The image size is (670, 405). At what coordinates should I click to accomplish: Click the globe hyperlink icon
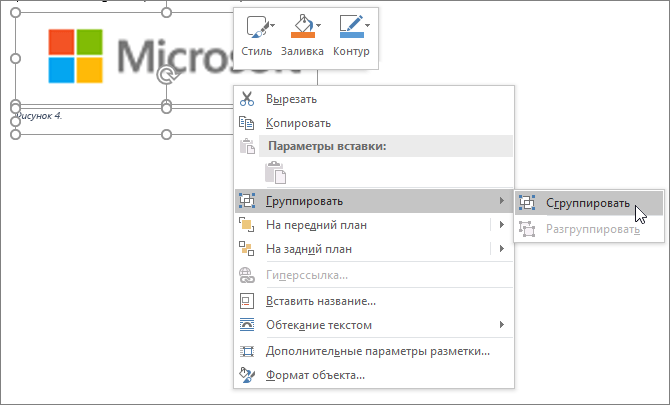[247, 275]
